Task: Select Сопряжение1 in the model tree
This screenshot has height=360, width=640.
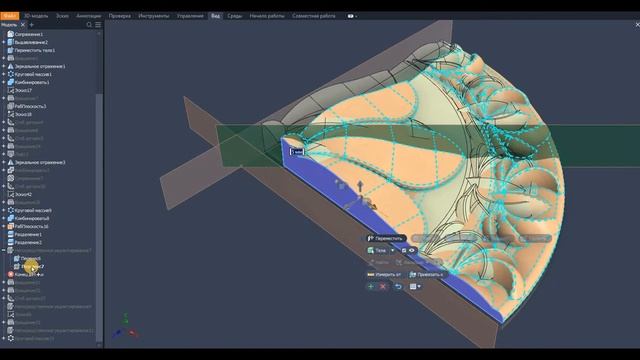Action: tap(29, 34)
